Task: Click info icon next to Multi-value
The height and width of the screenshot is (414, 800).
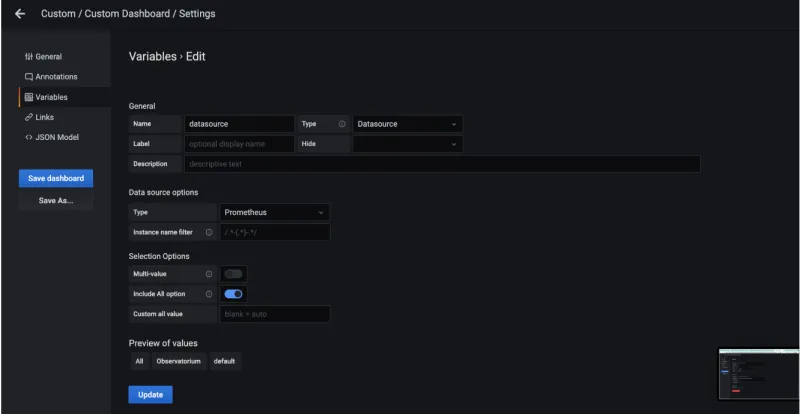Action: [x=209, y=274]
